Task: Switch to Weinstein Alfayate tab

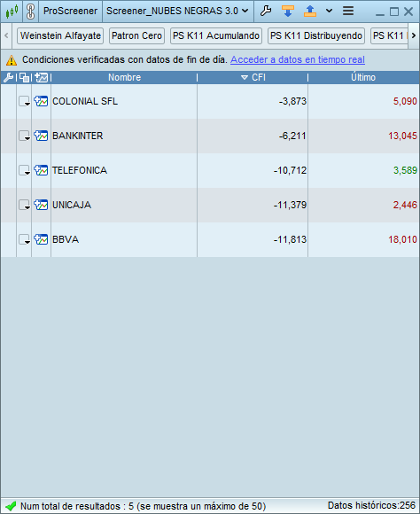Action: coord(60,35)
